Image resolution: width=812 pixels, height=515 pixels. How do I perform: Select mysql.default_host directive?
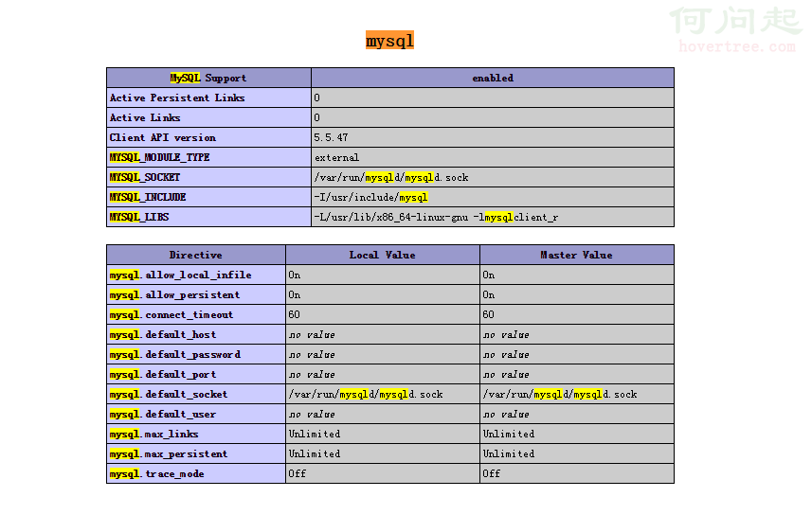(x=163, y=334)
